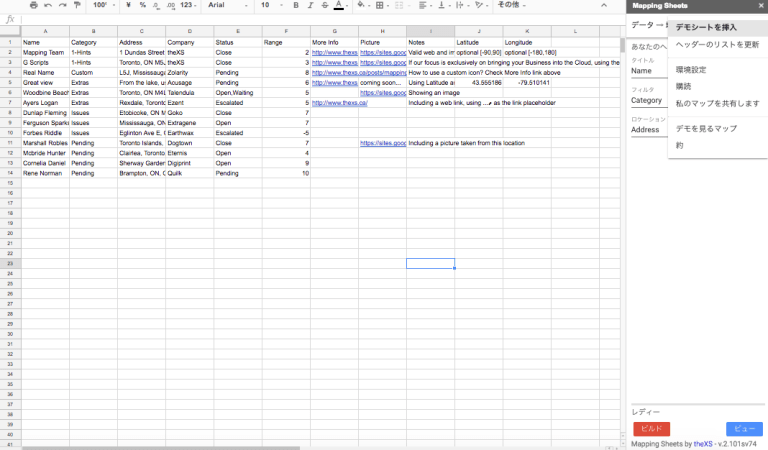Screen dimensions: 768x450
Task: Open text rotation options
Action: click(x=480, y=5)
